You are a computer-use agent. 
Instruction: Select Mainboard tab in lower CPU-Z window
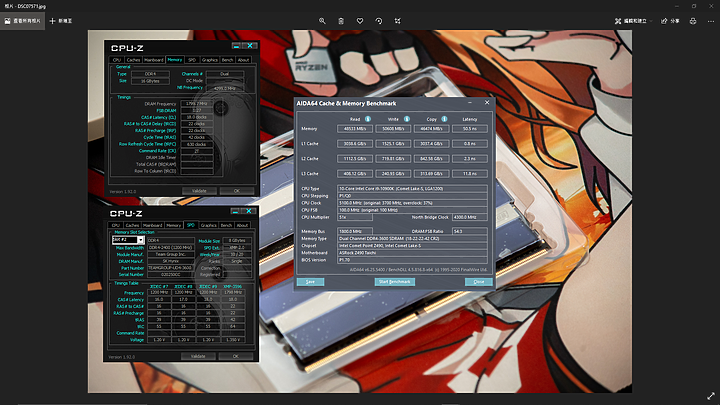153,225
